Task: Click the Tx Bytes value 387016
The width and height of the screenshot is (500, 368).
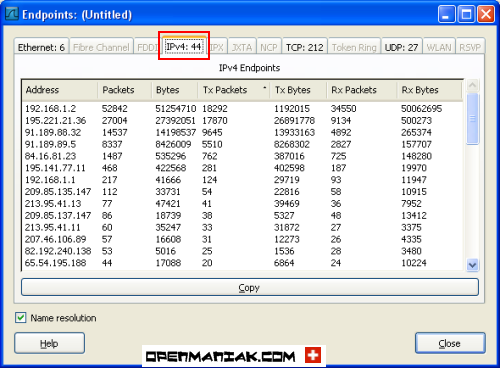Action: (x=289, y=156)
